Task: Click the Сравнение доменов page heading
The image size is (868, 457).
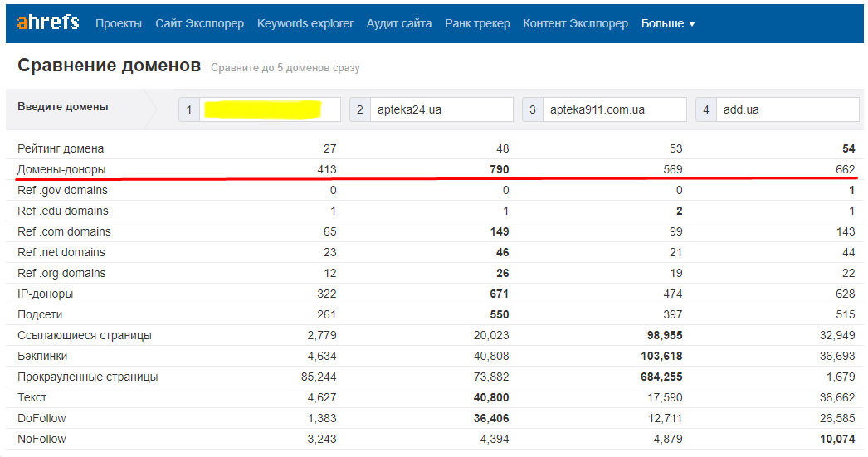Action: tap(109, 66)
